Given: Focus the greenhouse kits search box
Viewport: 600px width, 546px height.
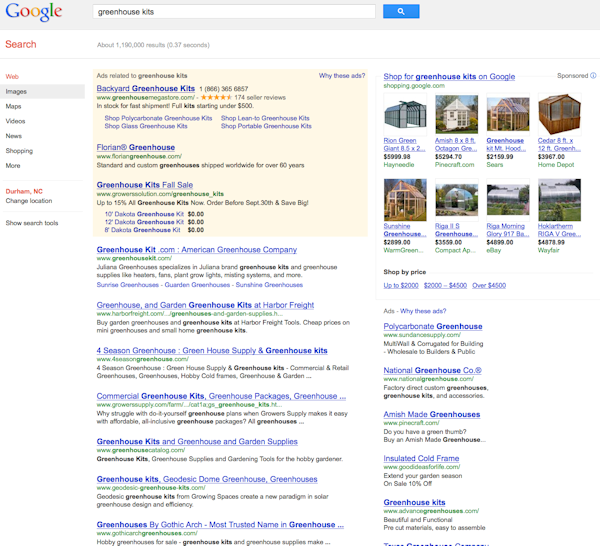Looking at the screenshot, I should tap(234, 12).
